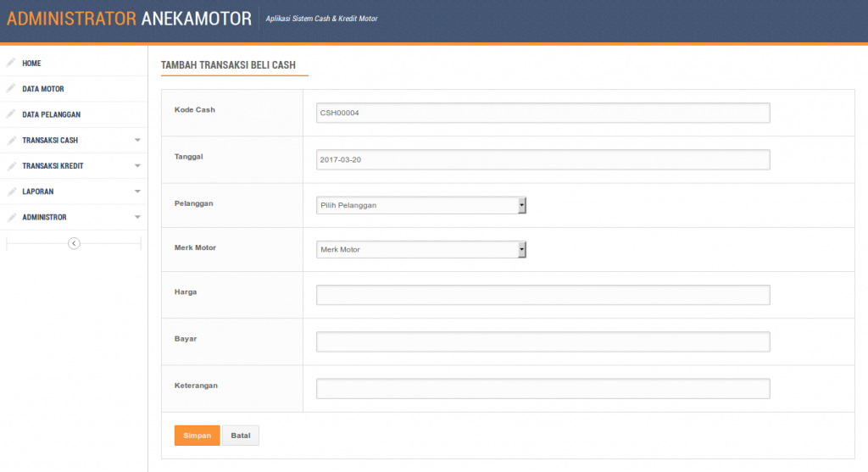
Task: Focus the Kode Cash input field
Action: [543, 113]
